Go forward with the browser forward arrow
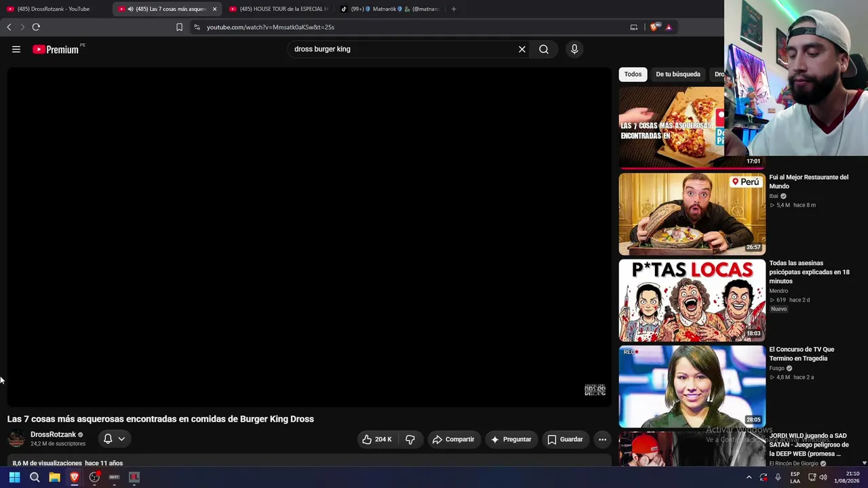This screenshot has width=868, height=488. pos(22,27)
